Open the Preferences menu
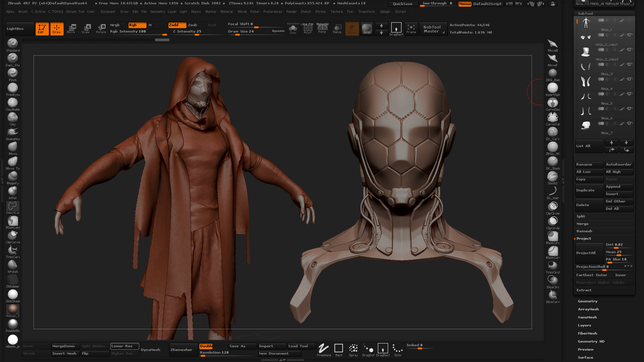The width and height of the screenshot is (644, 362). pyautogui.click(x=273, y=11)
